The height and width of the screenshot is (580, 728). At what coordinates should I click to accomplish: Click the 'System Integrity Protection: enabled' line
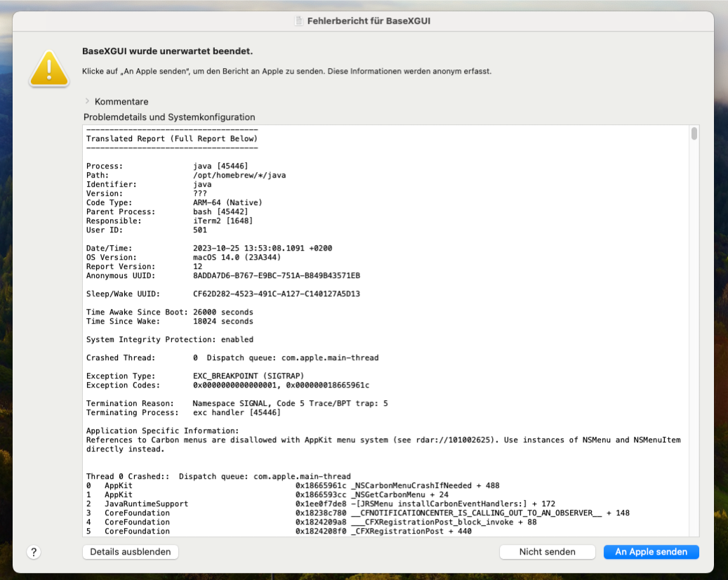170,339
